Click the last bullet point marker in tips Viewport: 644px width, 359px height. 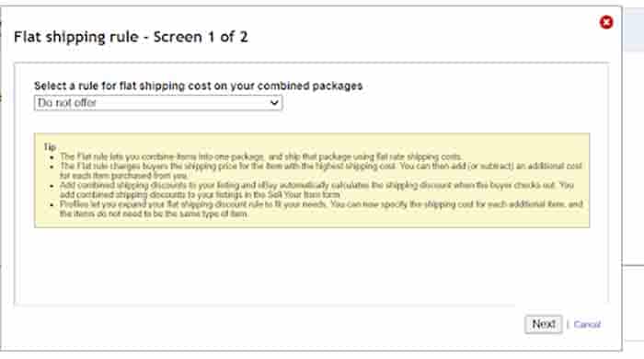[52, 204]
